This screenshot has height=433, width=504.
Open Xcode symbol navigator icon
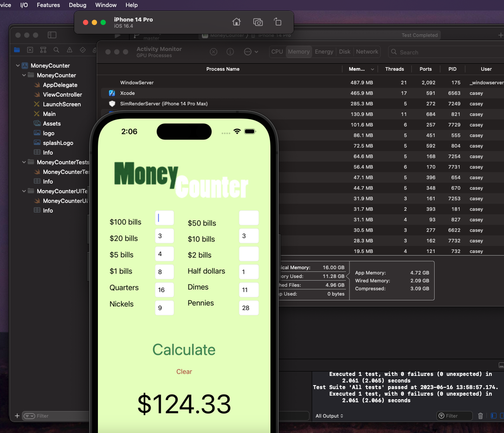tap(43, 50)
